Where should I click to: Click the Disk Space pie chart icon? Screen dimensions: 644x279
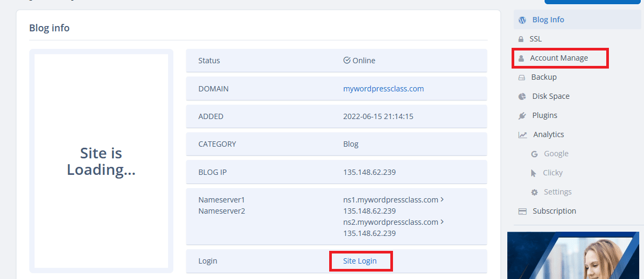coord(522,96)
